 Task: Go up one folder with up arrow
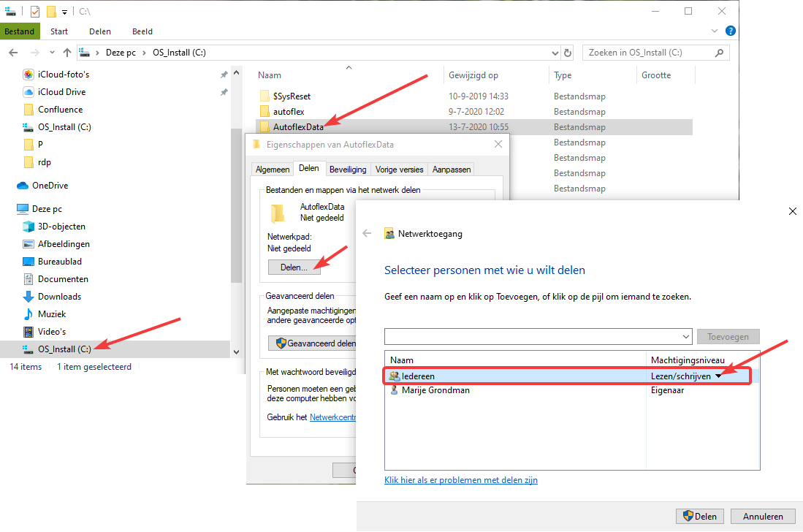pos(67,53)
